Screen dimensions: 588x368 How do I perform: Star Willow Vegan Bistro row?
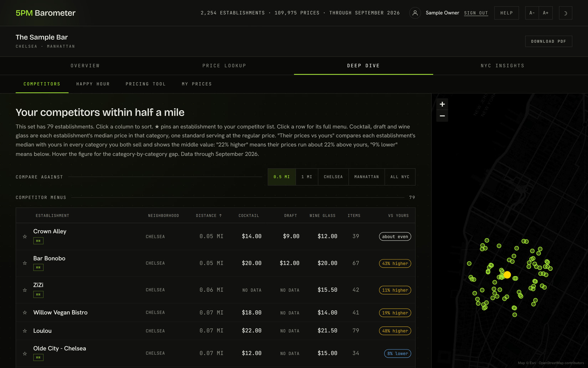[25, 312]
